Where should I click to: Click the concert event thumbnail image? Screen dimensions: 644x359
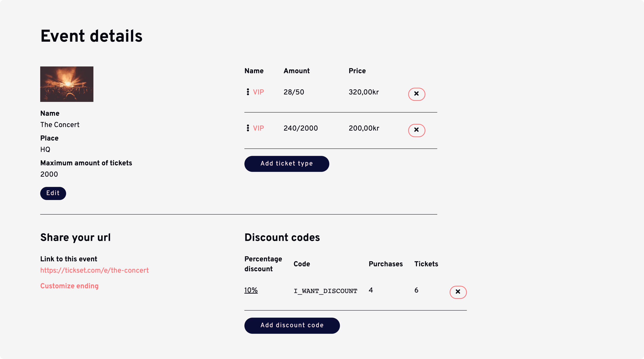point(67,84)
